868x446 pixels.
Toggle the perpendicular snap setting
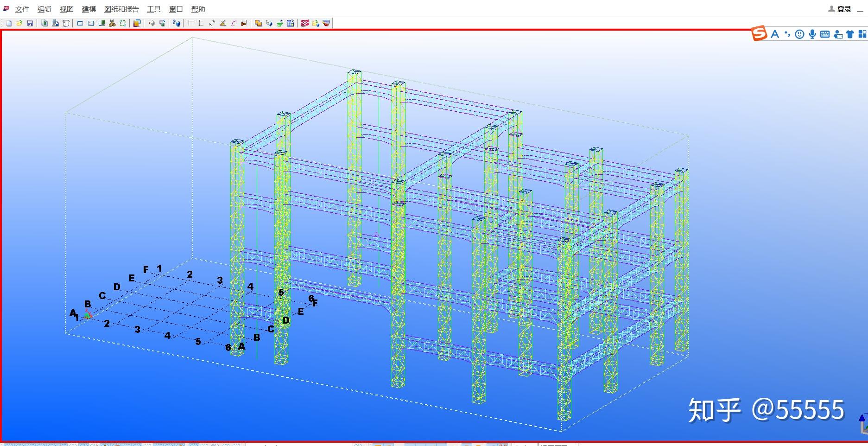[x=201, y=22]
